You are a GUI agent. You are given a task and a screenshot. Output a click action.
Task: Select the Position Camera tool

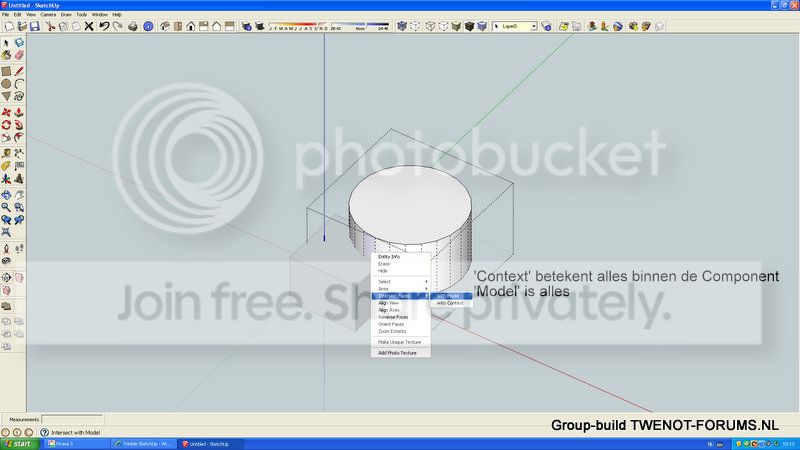6,249
